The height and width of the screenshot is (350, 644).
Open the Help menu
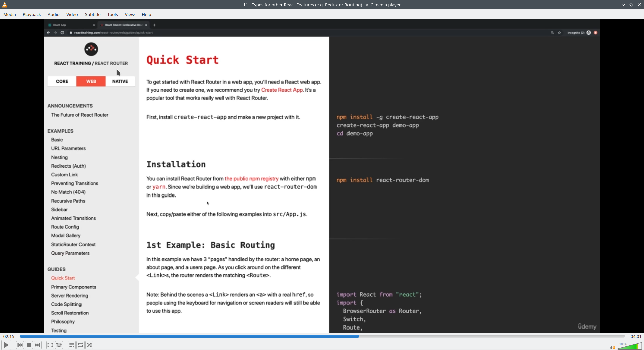click(146, 14)
